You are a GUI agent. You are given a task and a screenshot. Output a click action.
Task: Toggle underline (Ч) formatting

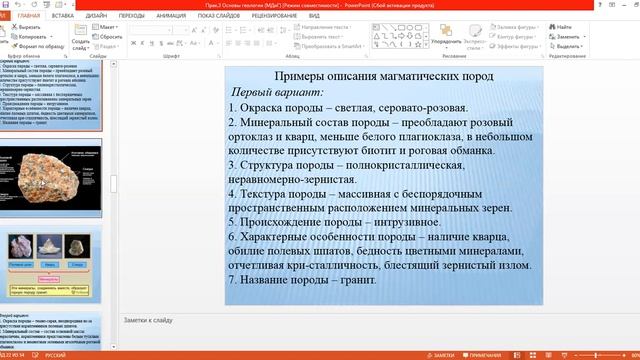[151, 43]
